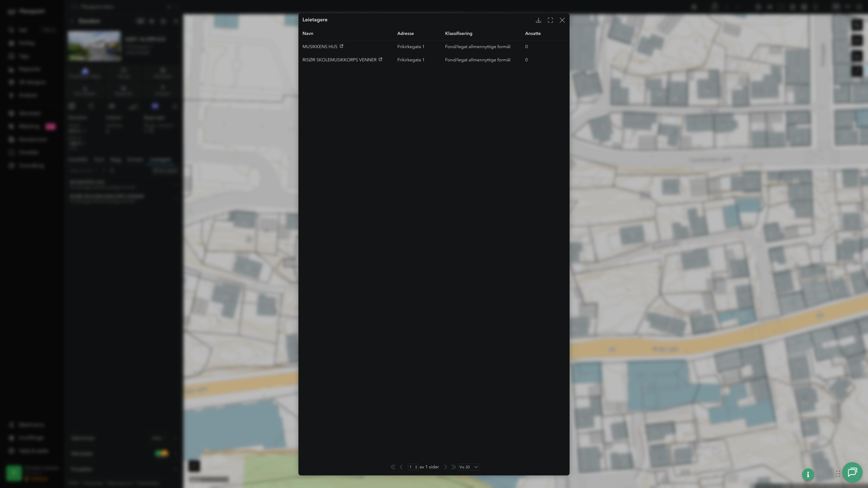868x488 pixels.
Task: Open the Vis 30 rows-per-page dropdown
Action: [x=468, y=467]
